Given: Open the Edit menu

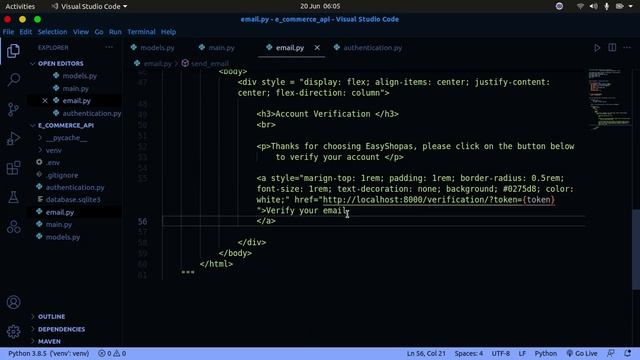Looking at the screenshot, I should tap(26, 32).
